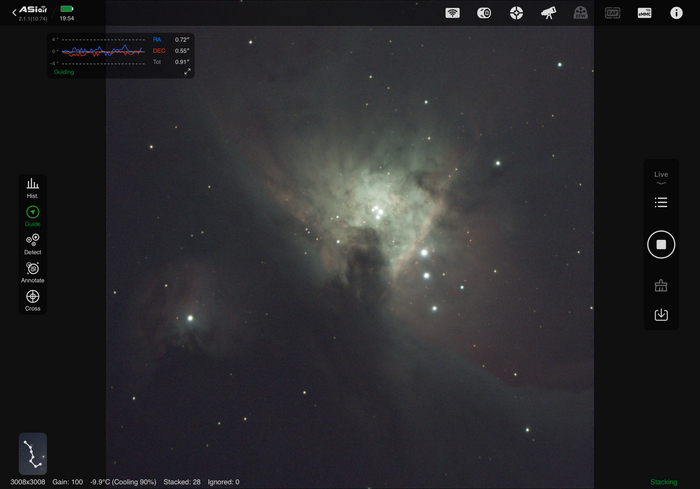Image resolution: width=700 pixels, height=489 pixels.
Task: Click the guiding error graph
Action: [103, 52]
